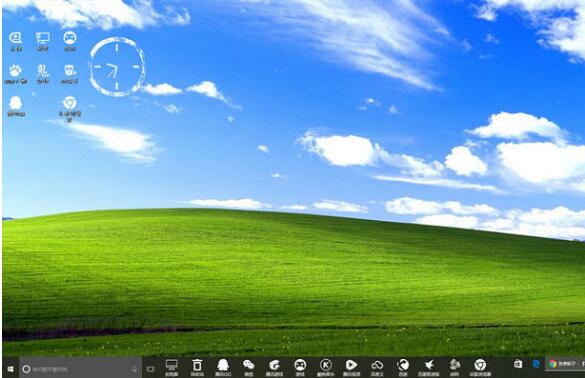Open the globe browser icon in dock

pyautogui.click(x=403, y=367)
